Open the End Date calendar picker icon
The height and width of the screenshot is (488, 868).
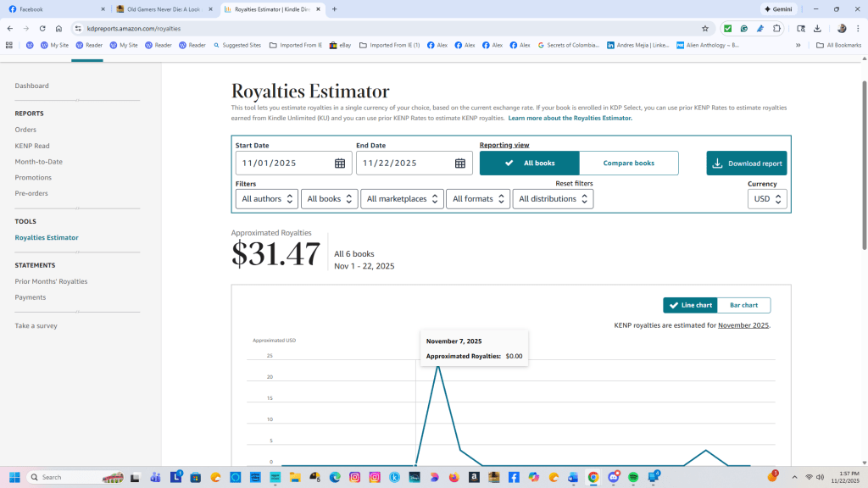tap(460, 162)
